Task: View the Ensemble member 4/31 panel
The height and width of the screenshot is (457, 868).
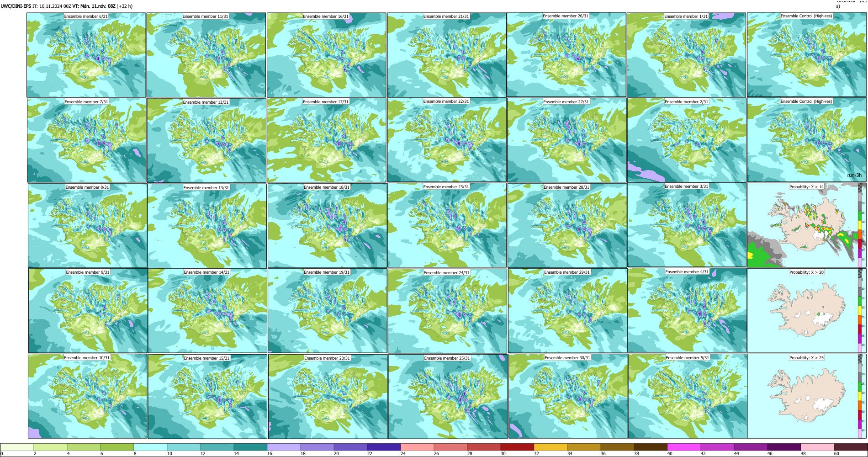Action: pyautogui.click(x=687, y=310)
